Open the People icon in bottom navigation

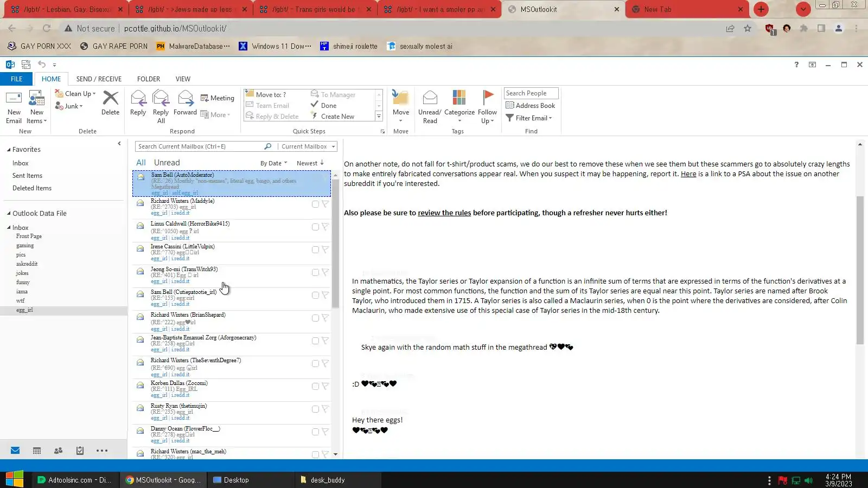click(x=59, y=451)
